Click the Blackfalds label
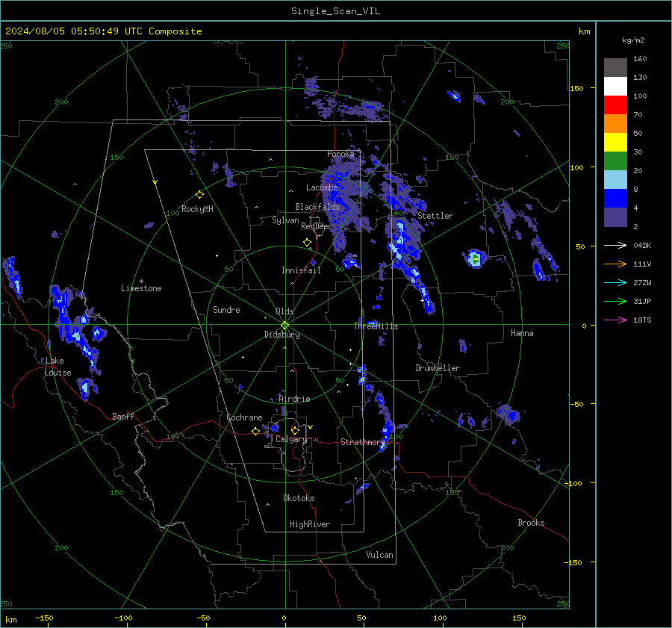Screen dimensions: 672x628 pos(317,207)
